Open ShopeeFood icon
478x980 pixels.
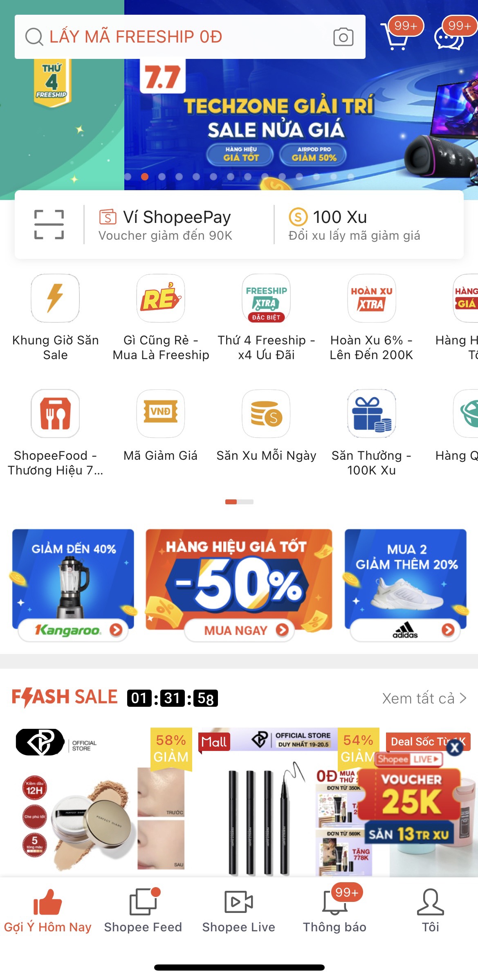(x=55, y=414)
